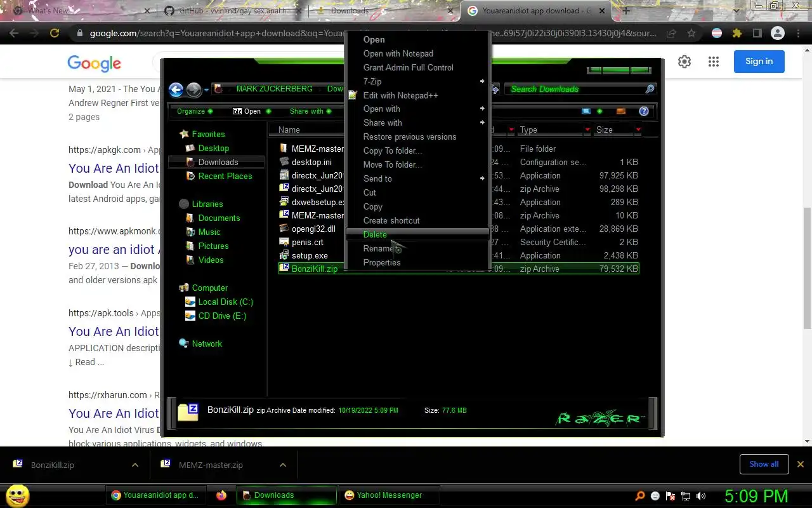Choose Copy To folder option
Screen dimensions: 812x508
coord(418,150)
